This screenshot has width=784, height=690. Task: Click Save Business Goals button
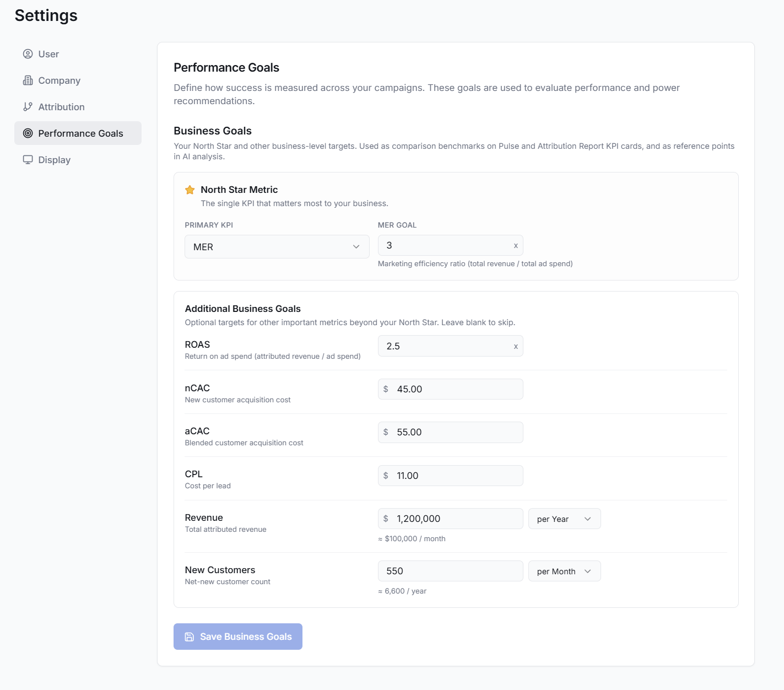coord(238,637)
